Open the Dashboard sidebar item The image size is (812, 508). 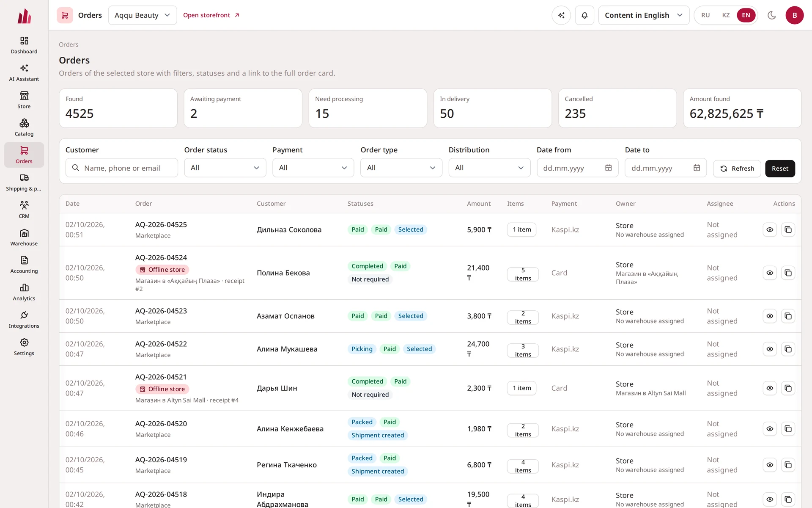pos(24,45)
